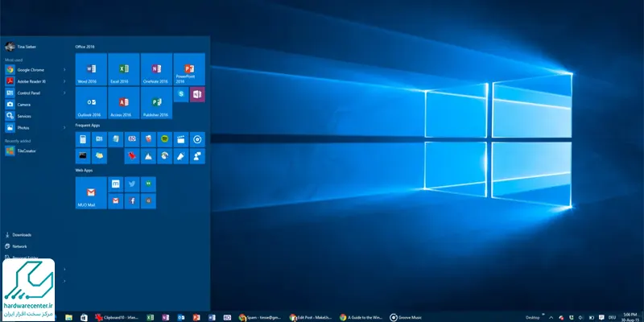This screenshot has width=644, height=322.
Task: Switch to Groove Music on the taskbar
Action: (406, 317)
